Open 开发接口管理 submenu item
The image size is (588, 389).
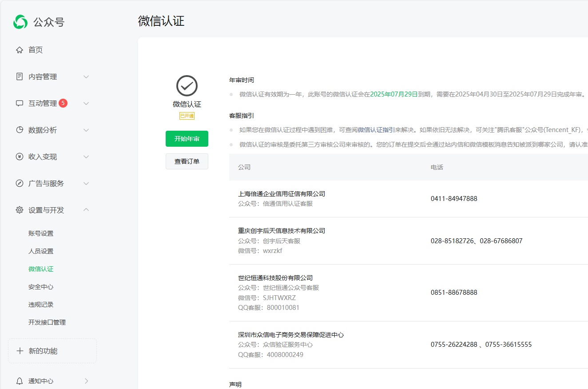coord(47,322)
